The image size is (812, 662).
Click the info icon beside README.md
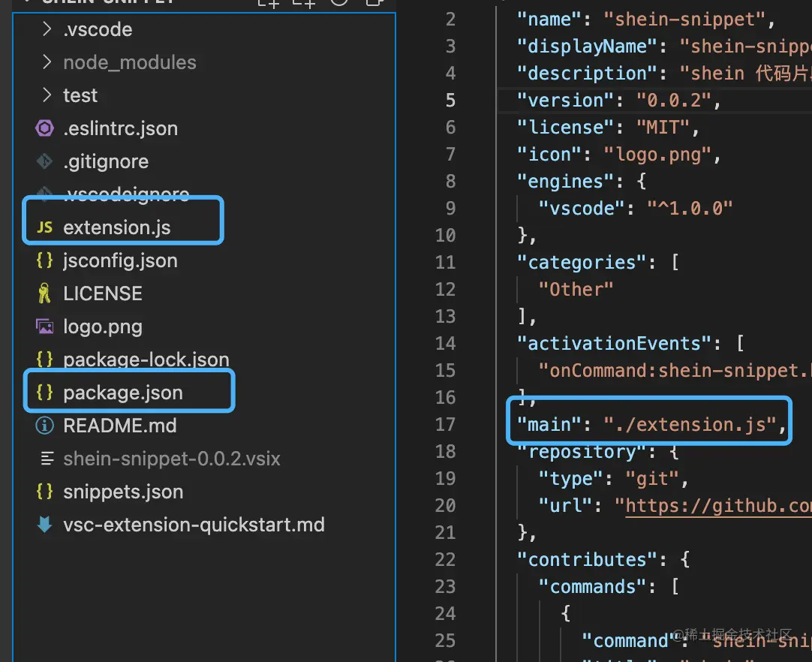[x=44, y=426]
